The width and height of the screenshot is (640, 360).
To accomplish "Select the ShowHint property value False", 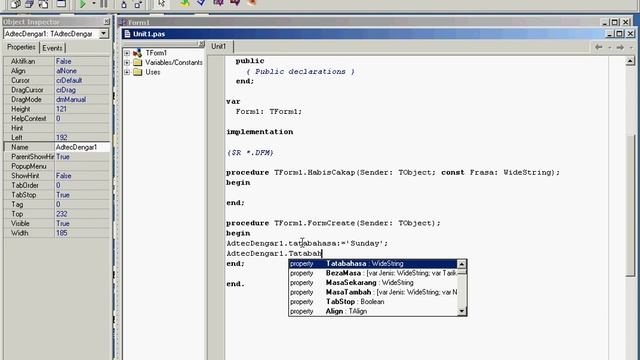I will [82, 176].
